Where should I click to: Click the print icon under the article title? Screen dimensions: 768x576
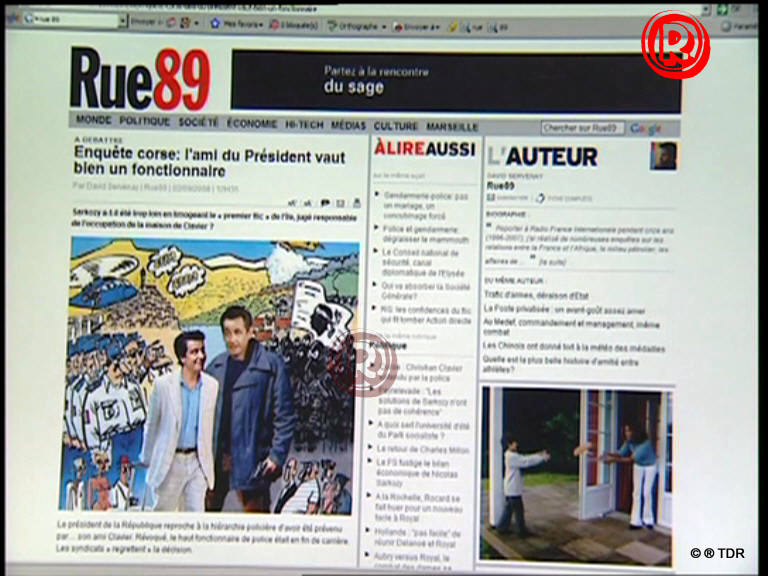357,203
